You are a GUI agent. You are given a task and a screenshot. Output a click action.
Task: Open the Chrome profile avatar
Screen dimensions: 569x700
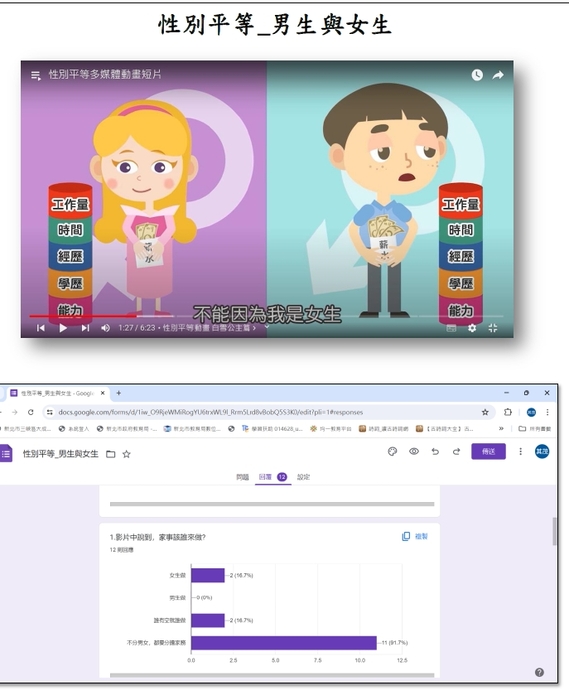[531, 412]
